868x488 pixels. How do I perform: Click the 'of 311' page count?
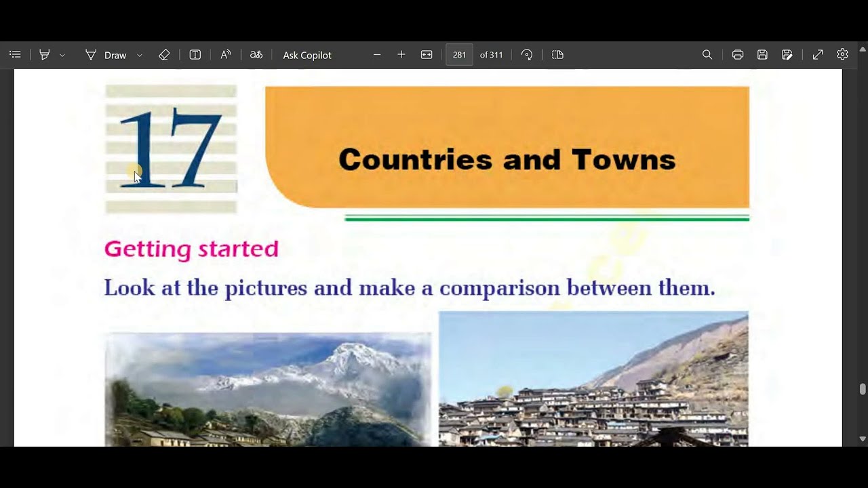pos(491,55)
